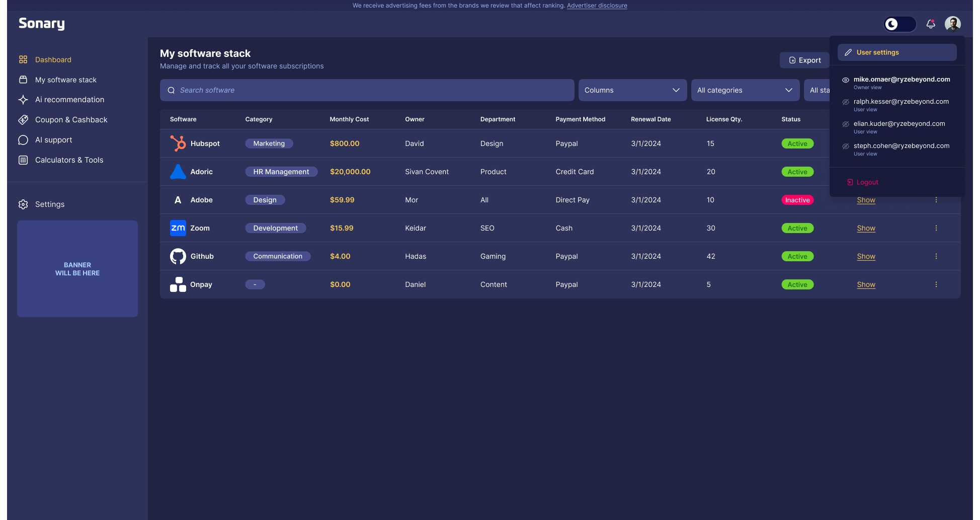Open the three-dot menu for Github
980x520 pixels.
936,256
